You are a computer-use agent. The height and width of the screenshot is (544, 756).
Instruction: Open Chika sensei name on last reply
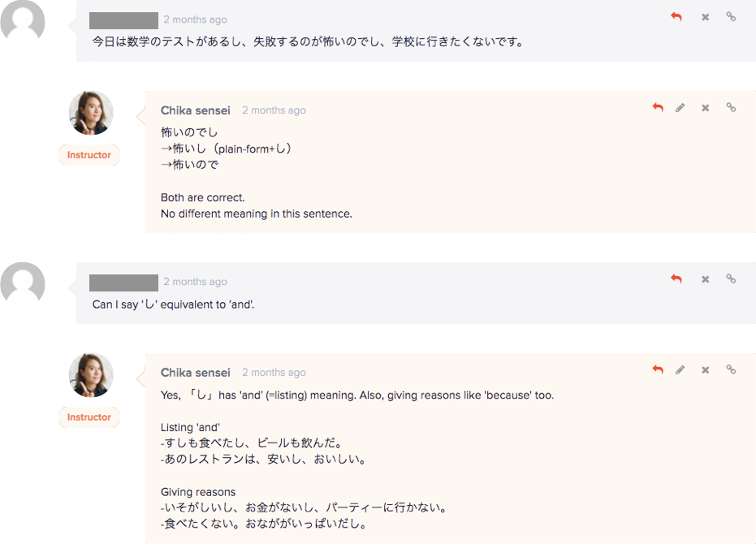(195, 373)
